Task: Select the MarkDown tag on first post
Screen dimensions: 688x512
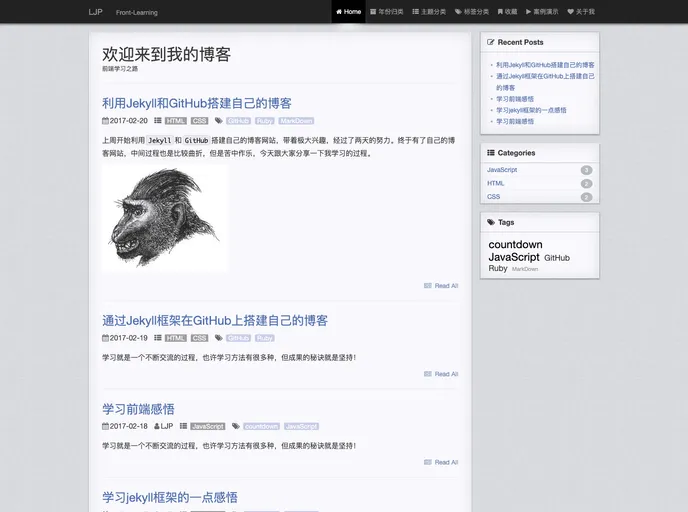Action: [x=296, y=121]
